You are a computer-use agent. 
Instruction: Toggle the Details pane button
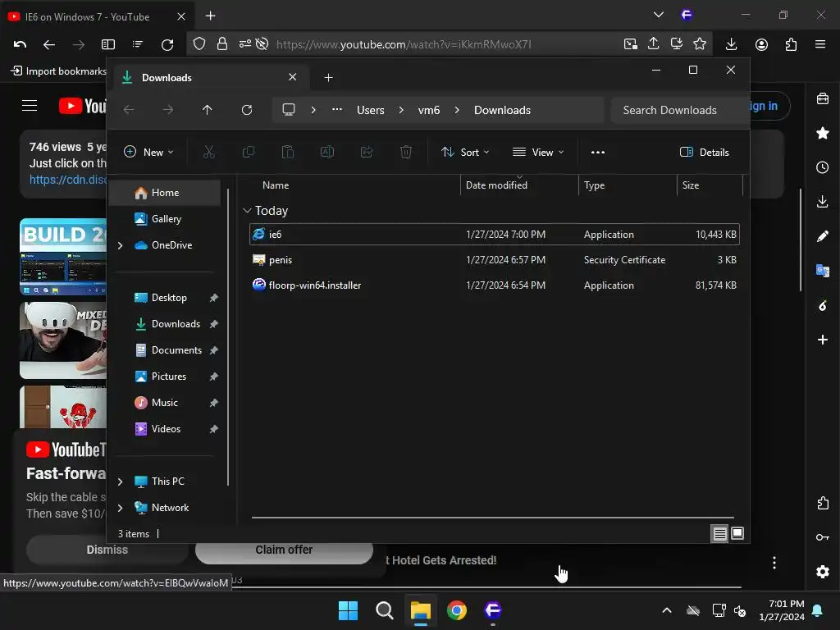[704, 152]
